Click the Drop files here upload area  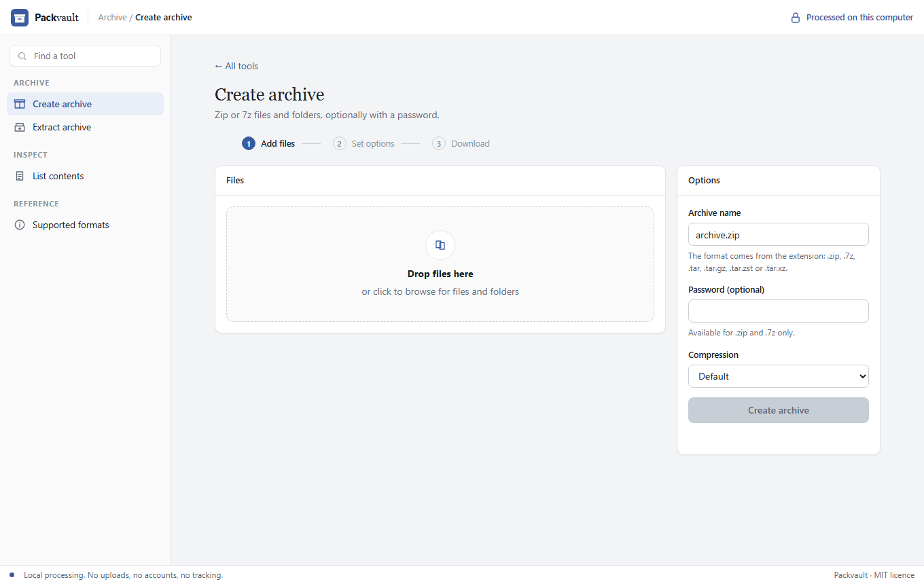[x=440, y=264]
